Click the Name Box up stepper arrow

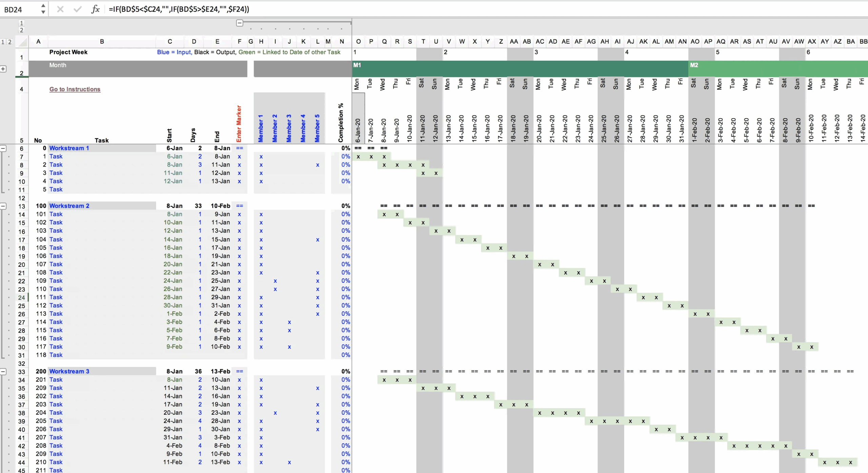(43, 6)
